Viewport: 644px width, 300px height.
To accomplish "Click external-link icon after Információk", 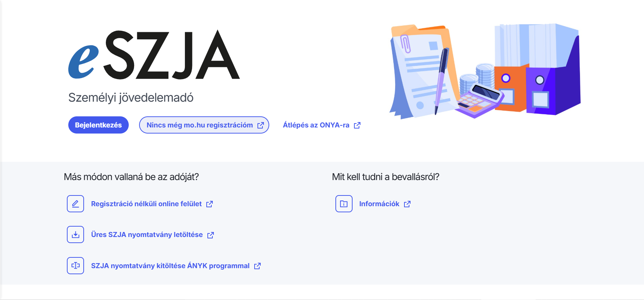I will click(x=407, y=204).
